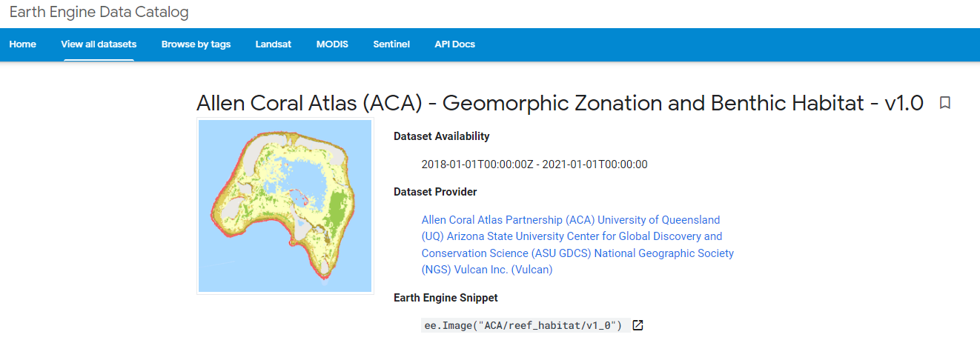
Task: Click the Dataset Provider heading
Action: click(x=435, y=192)
